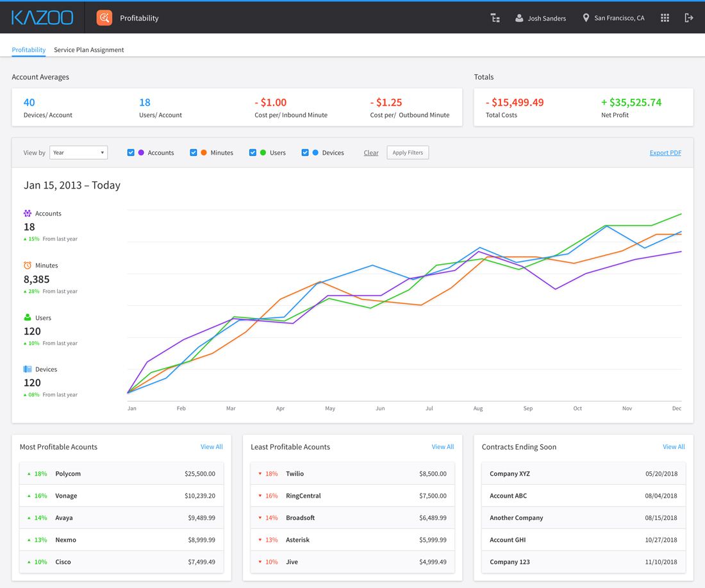Click the purple Accounts legend color dot
This screenshot has height=588, width=705.
(x=140, y=153)
